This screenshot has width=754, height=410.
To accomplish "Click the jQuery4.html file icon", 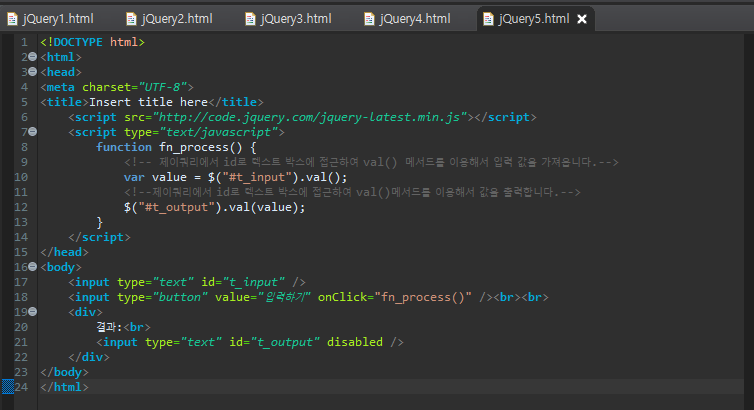I will point(369,19).
